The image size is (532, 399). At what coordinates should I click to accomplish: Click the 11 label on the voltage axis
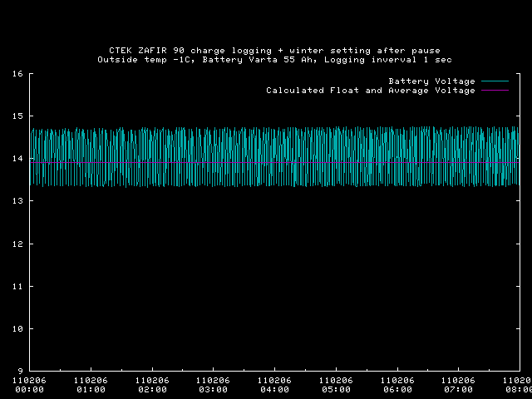click(17, 286)
